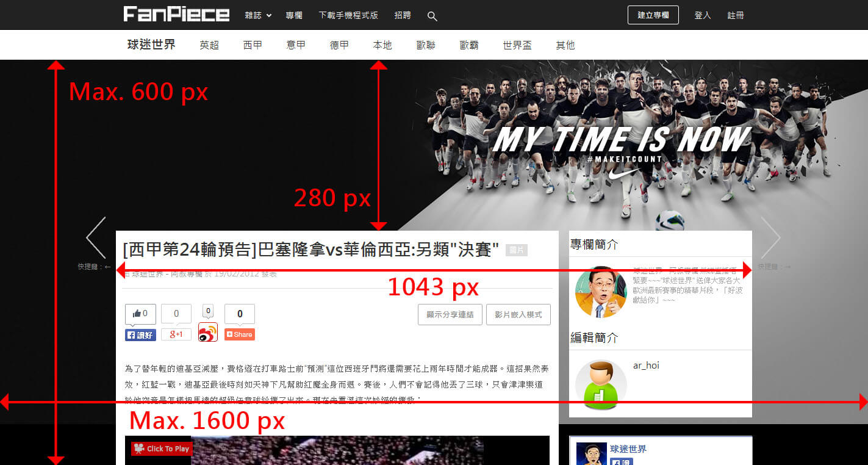The image size is (868, 465).
Task: Click the 圖片 tag beside title
Action: tap(516, 250)
